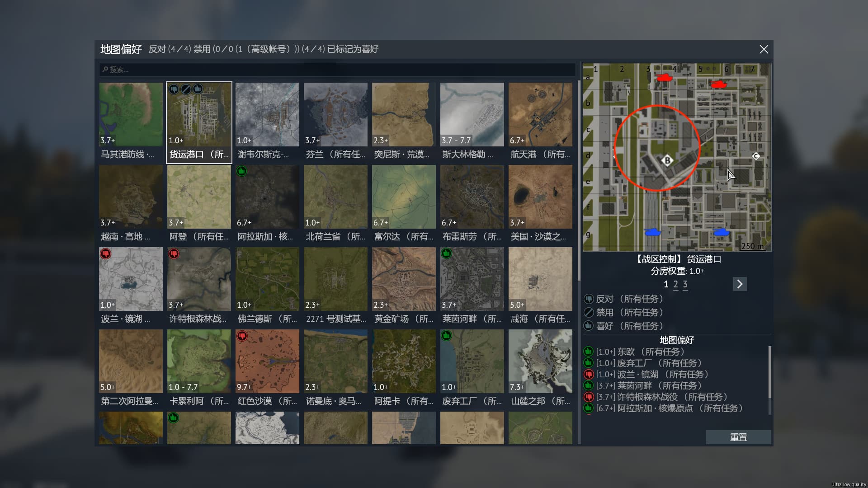The height and width of the screenshot is (488, 868).
Task: Click red dislike badge on 波兰·镜湖 map
Action: pos(105,253)
